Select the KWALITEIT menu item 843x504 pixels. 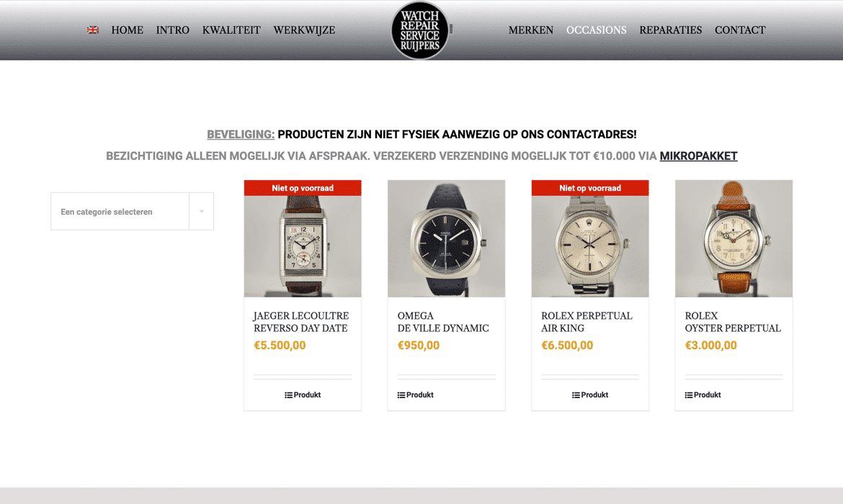click(231, 30)
